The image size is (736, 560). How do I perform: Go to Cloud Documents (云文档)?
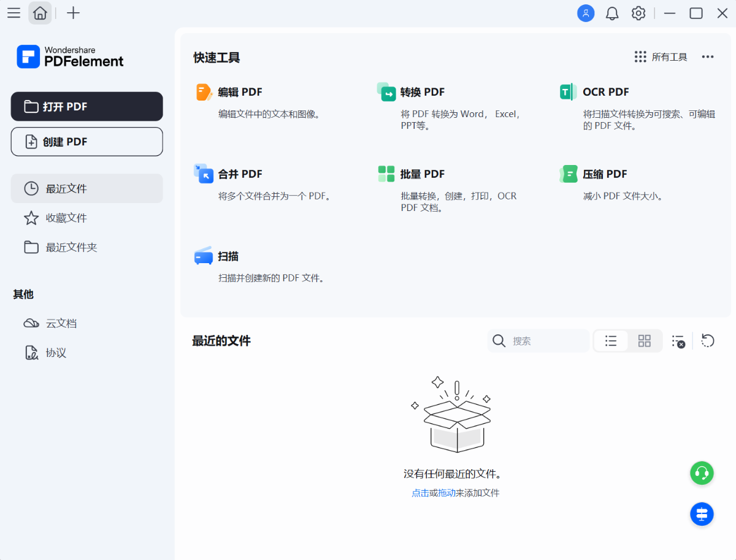point(61,323)
